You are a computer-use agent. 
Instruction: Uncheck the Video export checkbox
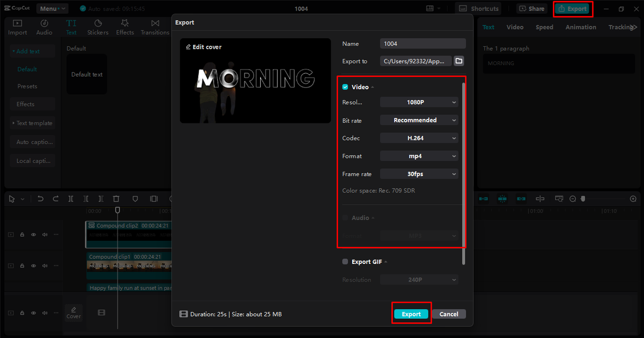click(345, 87)
